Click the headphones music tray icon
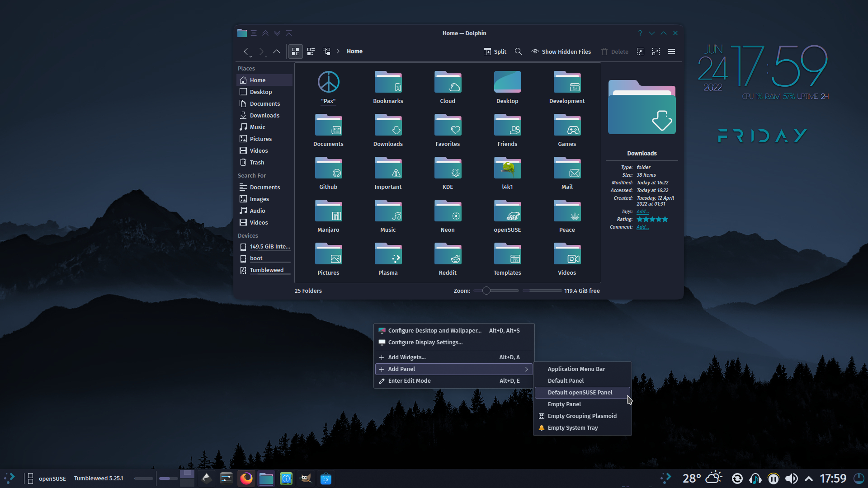Screen dimensions: 868x488 click(x=755, y=479)
